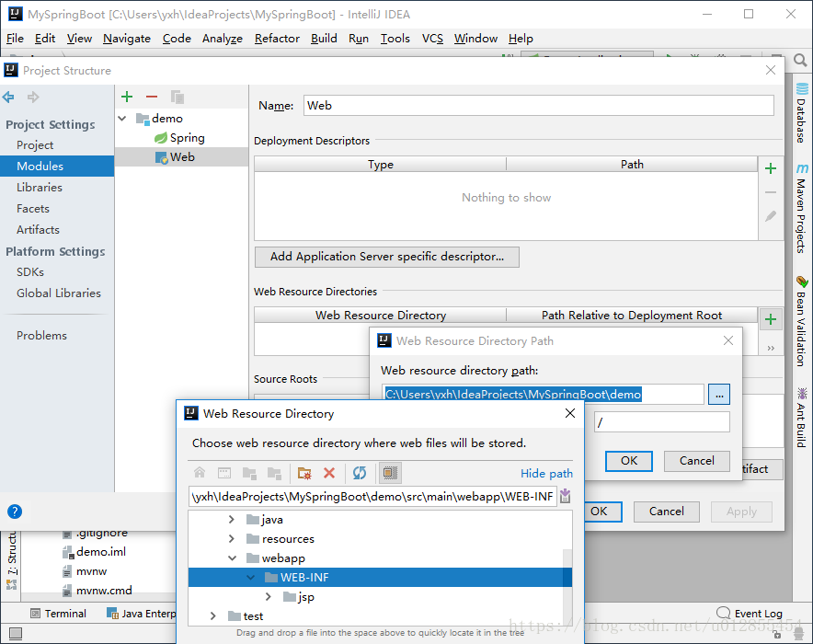
Task: Select Libraries in Project Settings
Action: [x=40, y=187]
